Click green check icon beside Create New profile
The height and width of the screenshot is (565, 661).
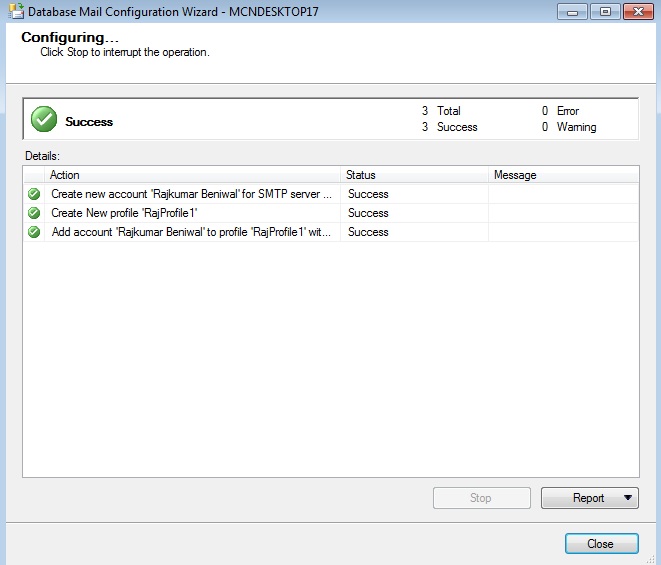(34, 213)
